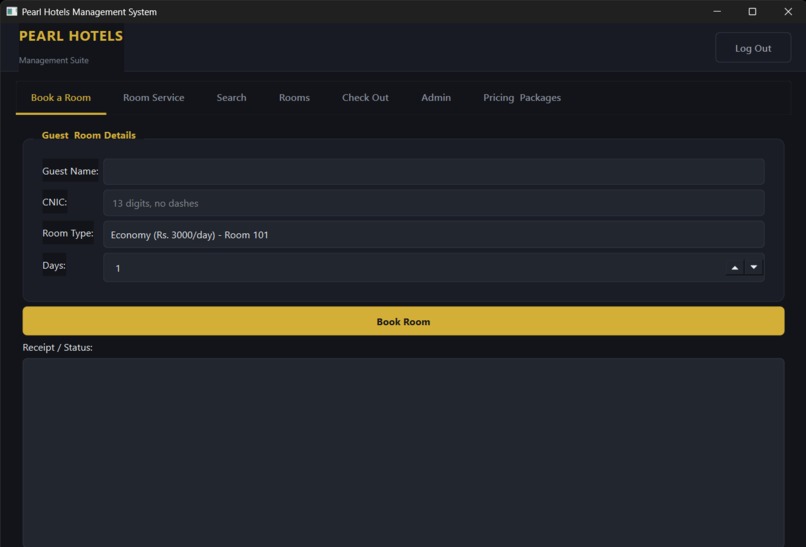Click the yellow Book Room button
Screen dimensions: 806x547
[x=403, y=321]
